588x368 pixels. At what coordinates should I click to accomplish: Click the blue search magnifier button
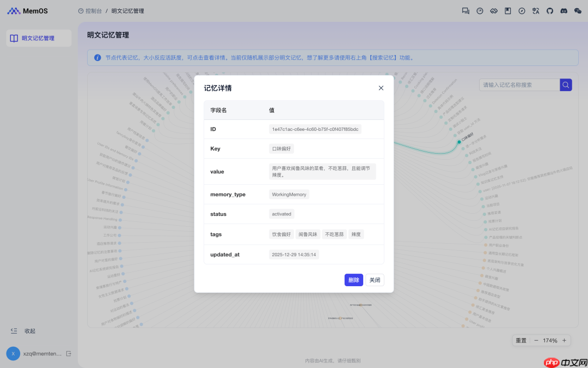pyautogui.click(x=566, y=85)
